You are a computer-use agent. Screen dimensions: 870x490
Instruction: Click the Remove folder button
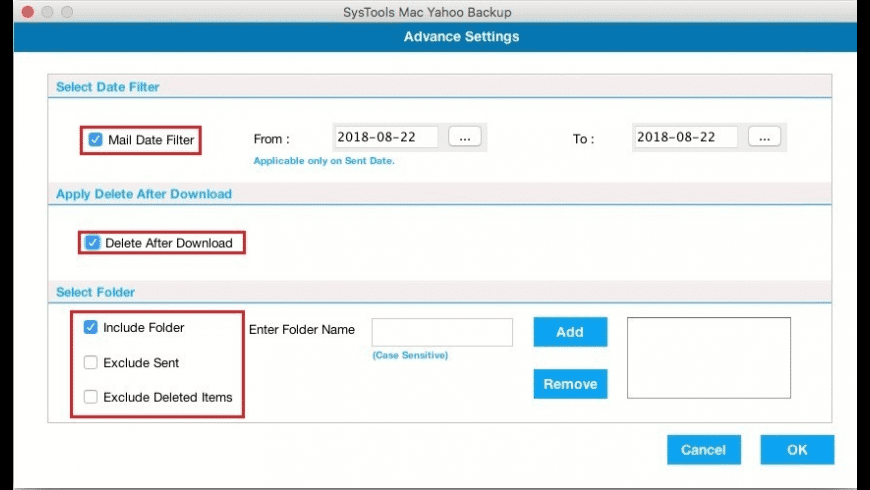point(570,384)
